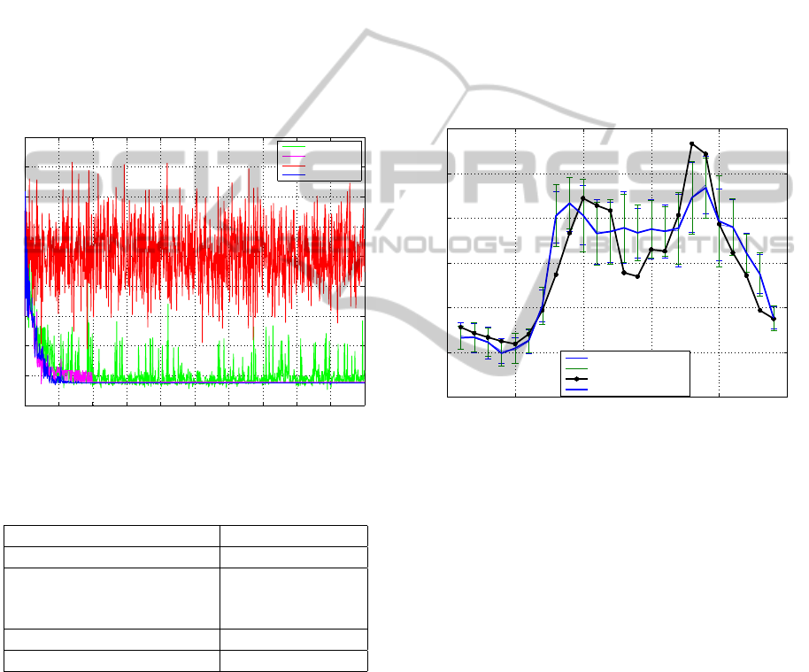The image size is (809, 672).
Task: Click the tall third row cell in right table column
Action: [293, 599]
